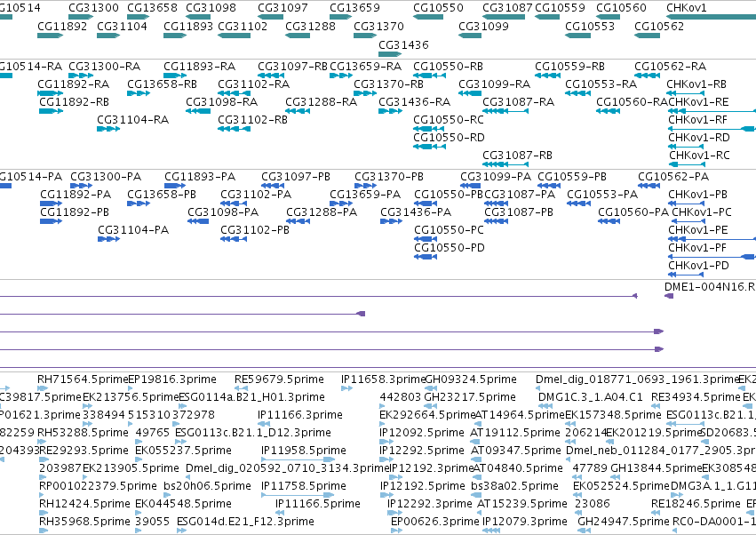Screen dimensions: 756x535
Task: Click EST EP19816.3prime
Action: coord(172,379)
